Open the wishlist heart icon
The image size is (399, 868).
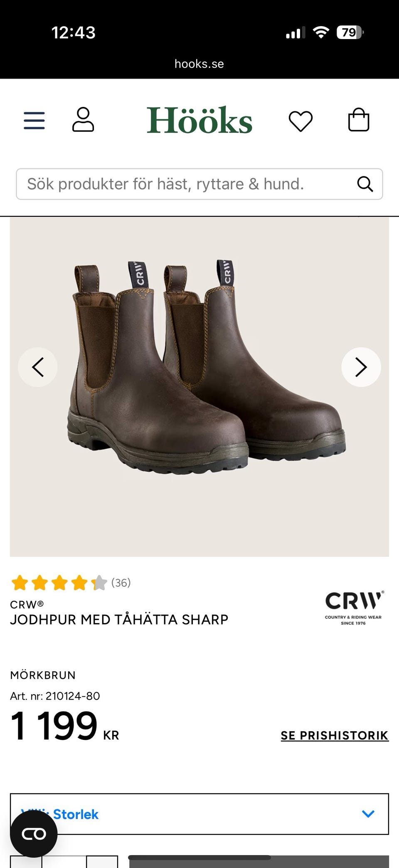(x=300, y=121)
